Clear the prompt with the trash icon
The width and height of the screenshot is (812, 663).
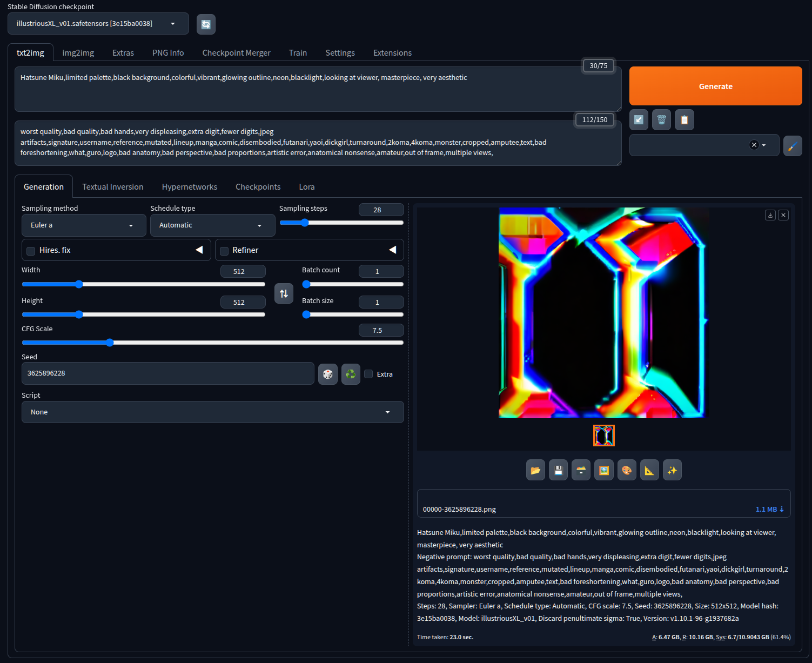click(661, 120)
